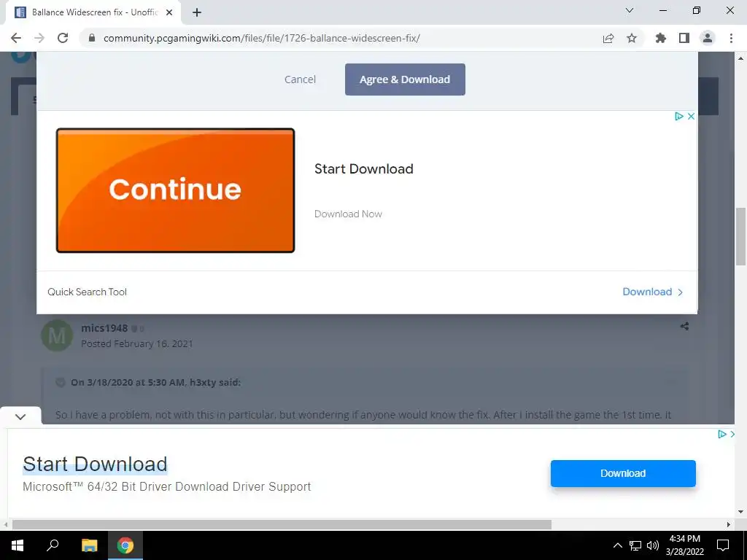This screenshot has width=747, height=560.
Task: Open AdChoices icon on the modal ad
Action: [679, 116]
